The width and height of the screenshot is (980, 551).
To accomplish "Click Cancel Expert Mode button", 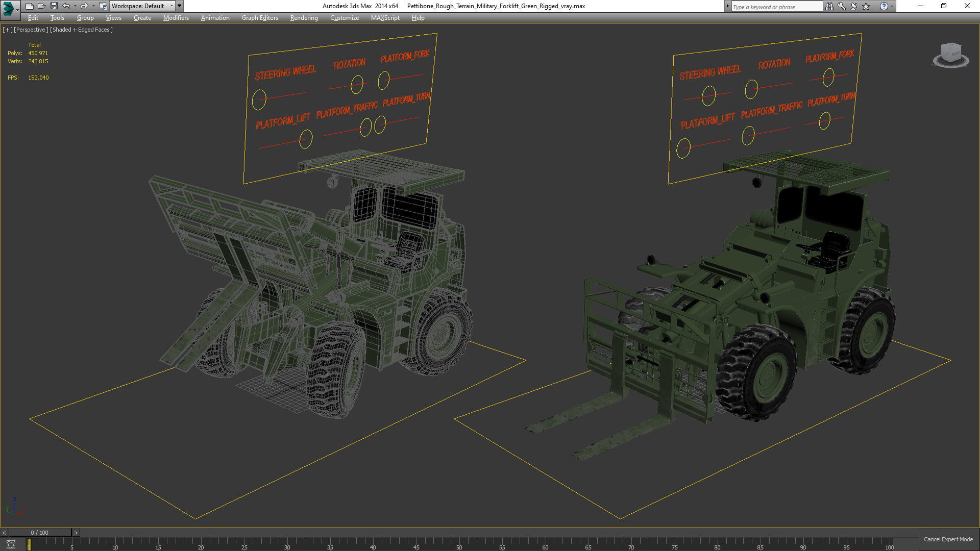I will tap(948, 539).
